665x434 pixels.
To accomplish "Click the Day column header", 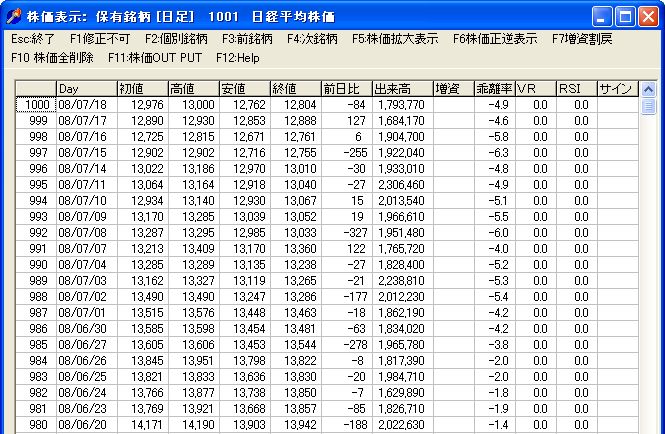I will (87, 89).
